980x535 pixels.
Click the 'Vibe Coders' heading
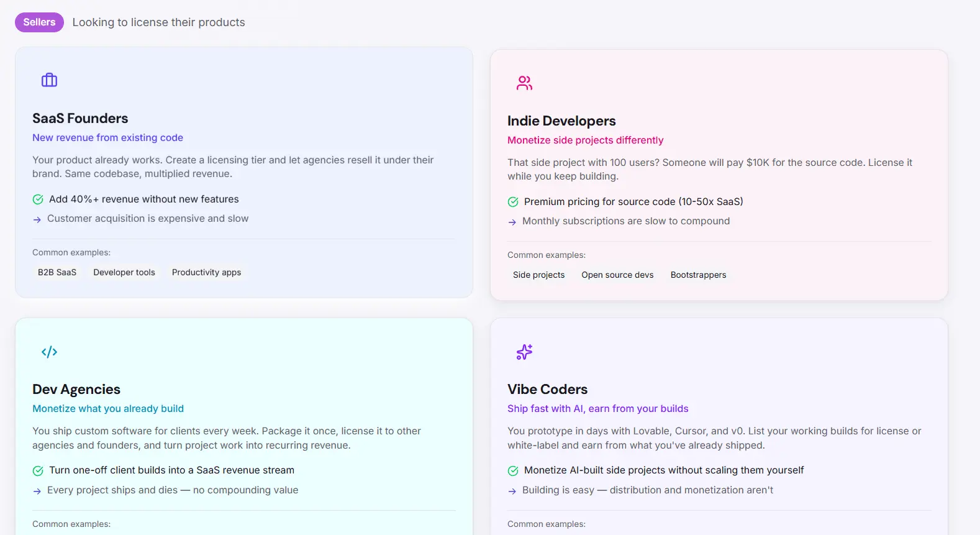coord(547,389)
